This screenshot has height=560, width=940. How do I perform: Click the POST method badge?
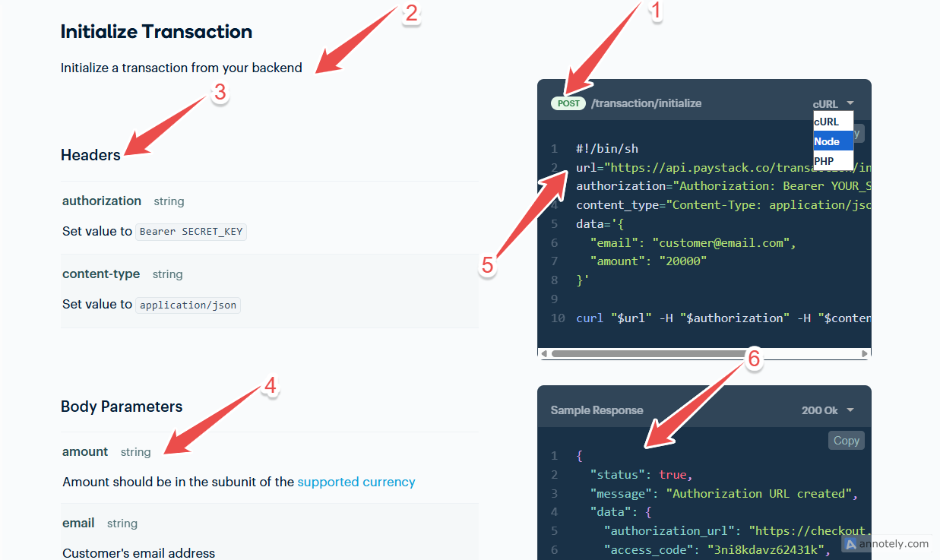coord(568,103)
